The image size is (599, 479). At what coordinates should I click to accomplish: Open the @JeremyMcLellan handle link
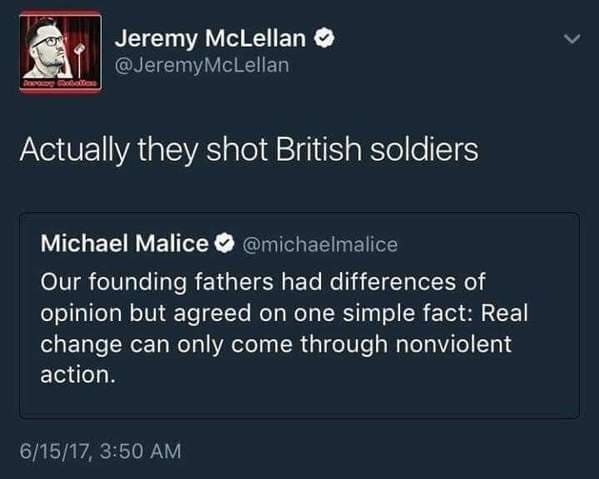[202, 65]
